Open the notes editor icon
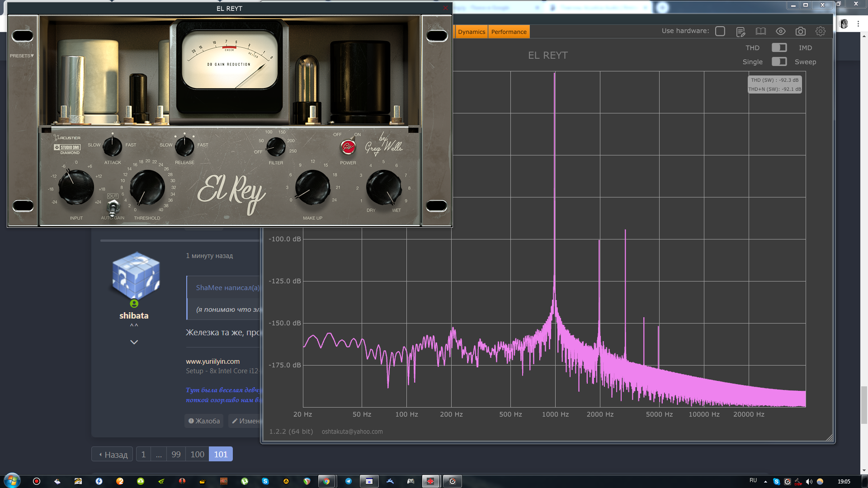This screenshot has width=868, height=488. 741,32
